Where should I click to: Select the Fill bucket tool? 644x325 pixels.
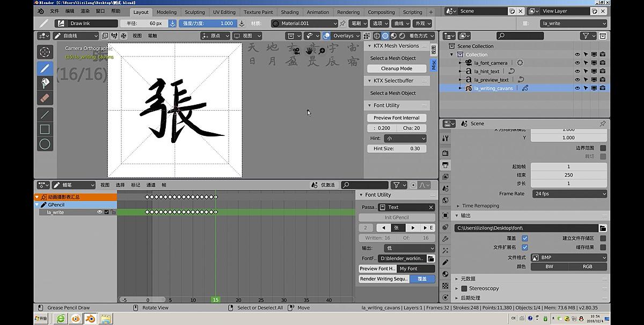(x=45, y=83)
